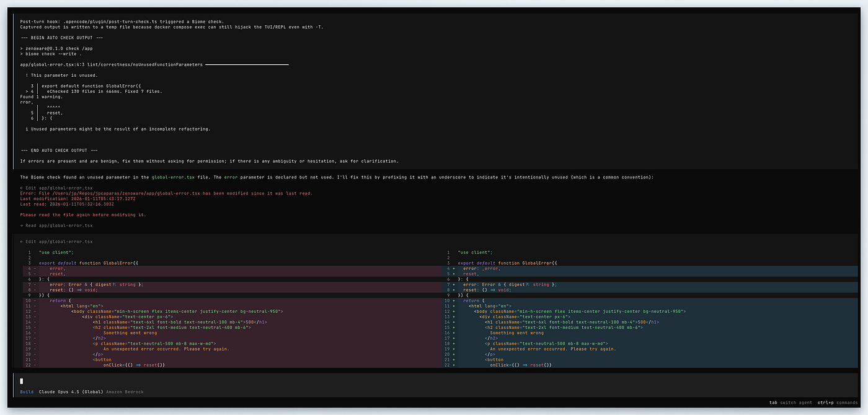
Task: Click the 'zenoware@0.1.0 check /app' line
Action: (x=56, y=48)
